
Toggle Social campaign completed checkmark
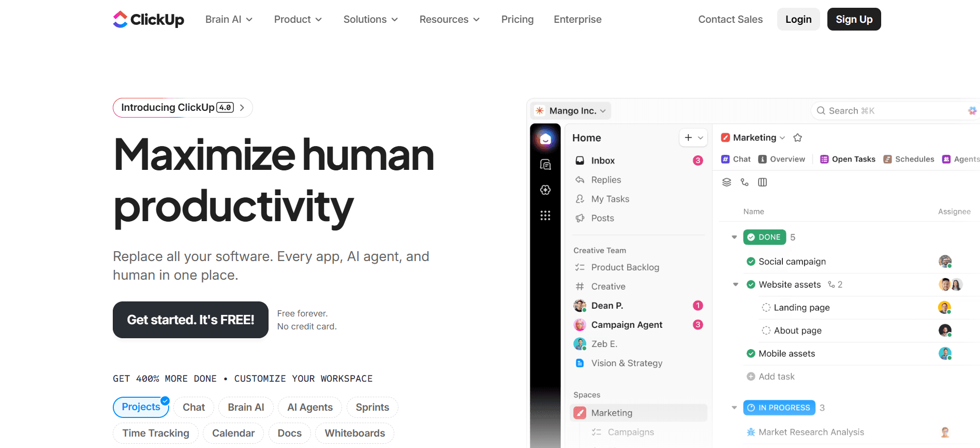click(x=751, y=262)
